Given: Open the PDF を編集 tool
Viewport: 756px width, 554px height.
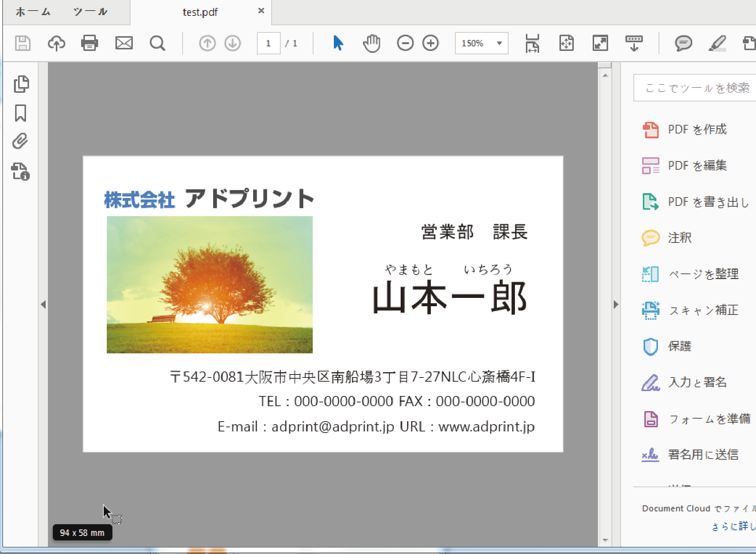Looking at the screenshot, I should click(684, 166).
